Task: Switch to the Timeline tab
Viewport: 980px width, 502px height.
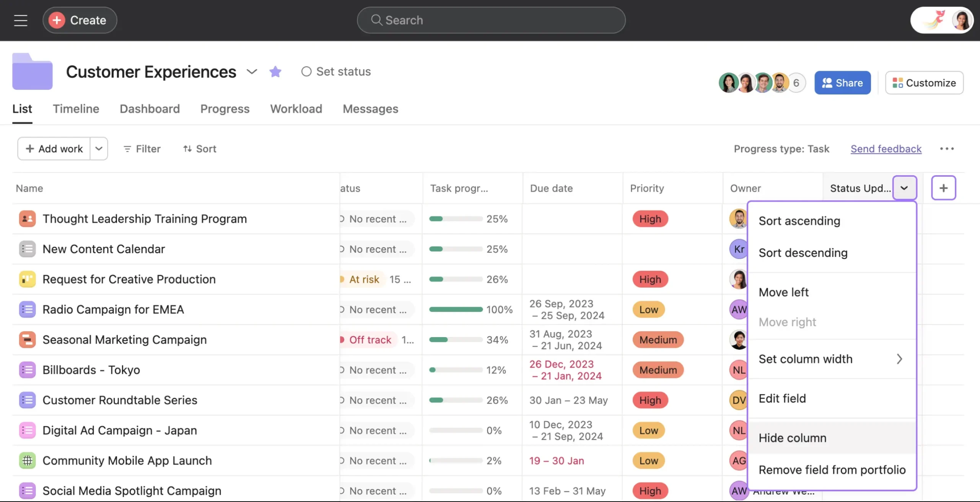Action: tap(76, 109)
